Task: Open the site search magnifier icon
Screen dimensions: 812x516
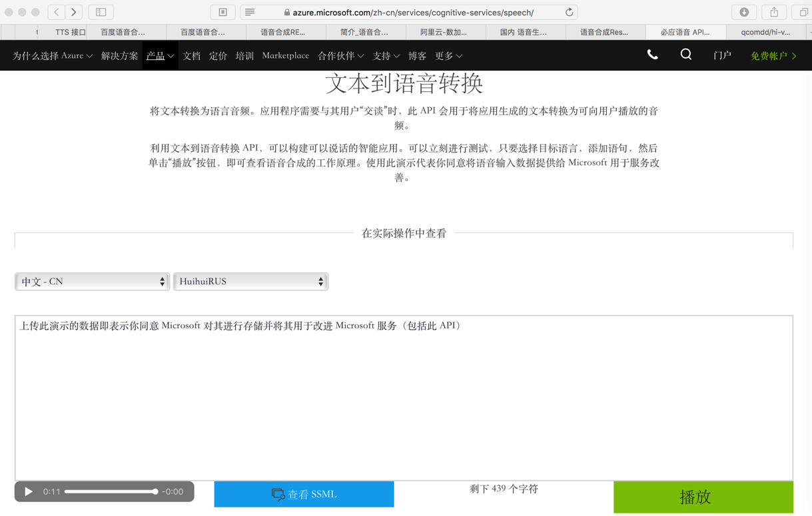Action: tap(685, 55)
